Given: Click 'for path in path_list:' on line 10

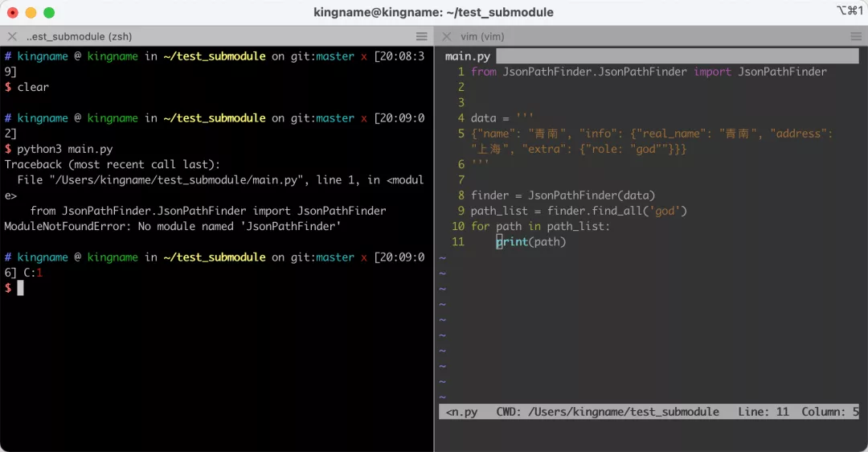Looking at the screenshot, I should [x=540, y=227].
